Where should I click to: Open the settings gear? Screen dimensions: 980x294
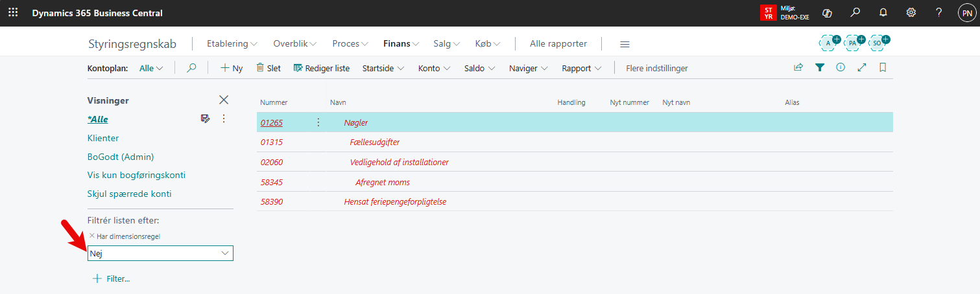911,13
